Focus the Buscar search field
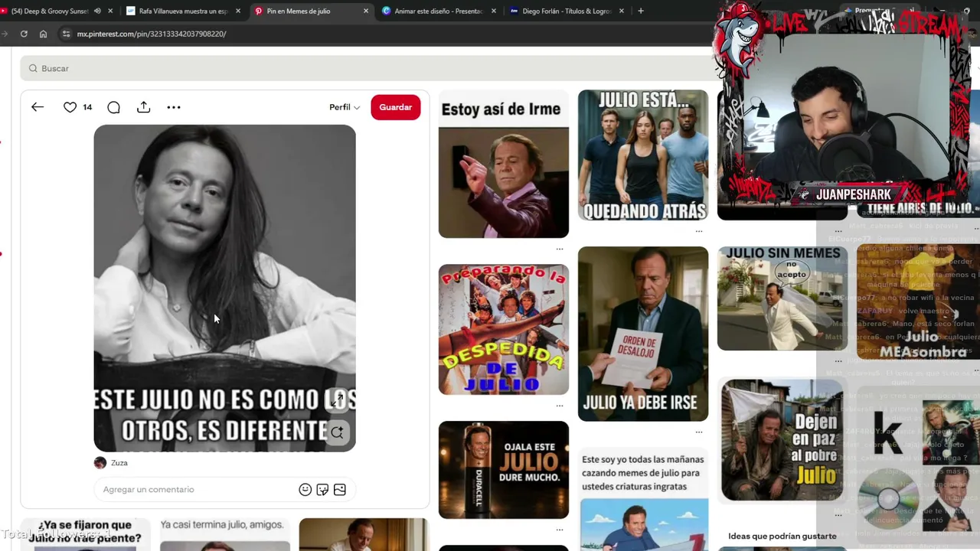Screen dimensions: 980x551 [x=367, y=68]
